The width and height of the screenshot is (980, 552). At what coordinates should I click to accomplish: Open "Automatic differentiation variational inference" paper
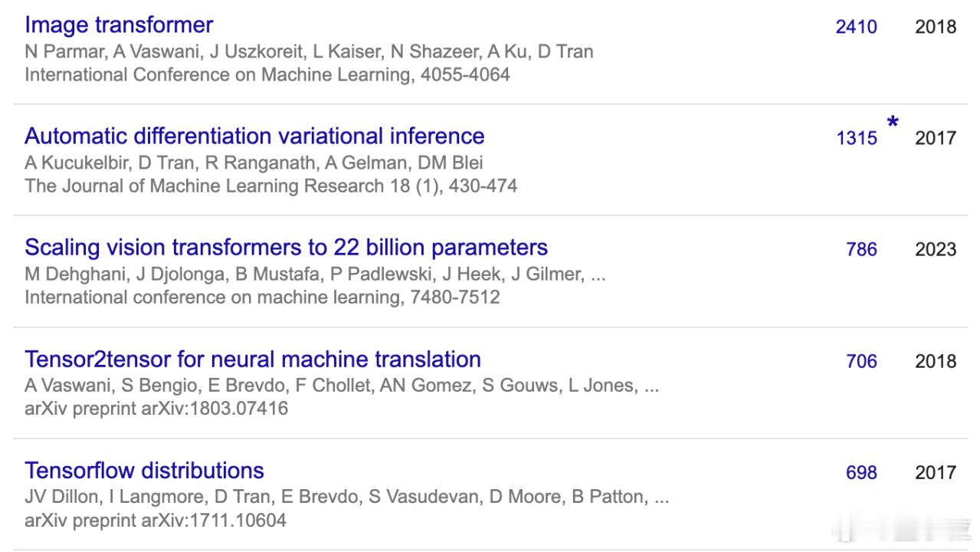[x=254, y=136]
